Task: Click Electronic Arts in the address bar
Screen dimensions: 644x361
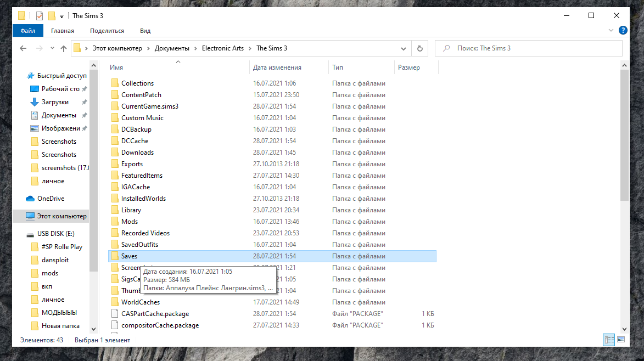Action: (222, 48)
